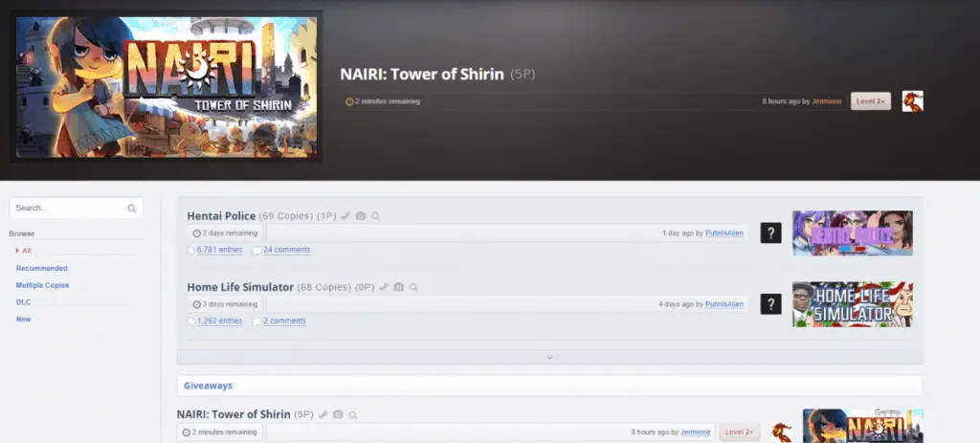Open Jermione's avatar in the giveaways list row
Screen dimensions: 980x443
782,432
